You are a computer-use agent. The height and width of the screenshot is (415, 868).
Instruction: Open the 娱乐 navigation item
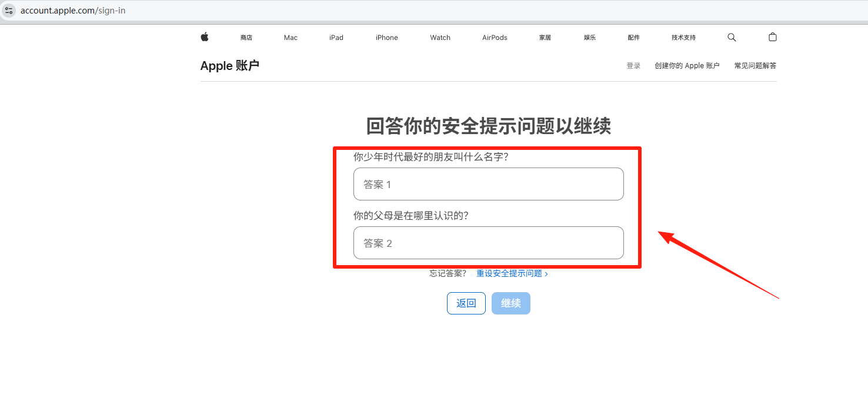click(590, 38)
